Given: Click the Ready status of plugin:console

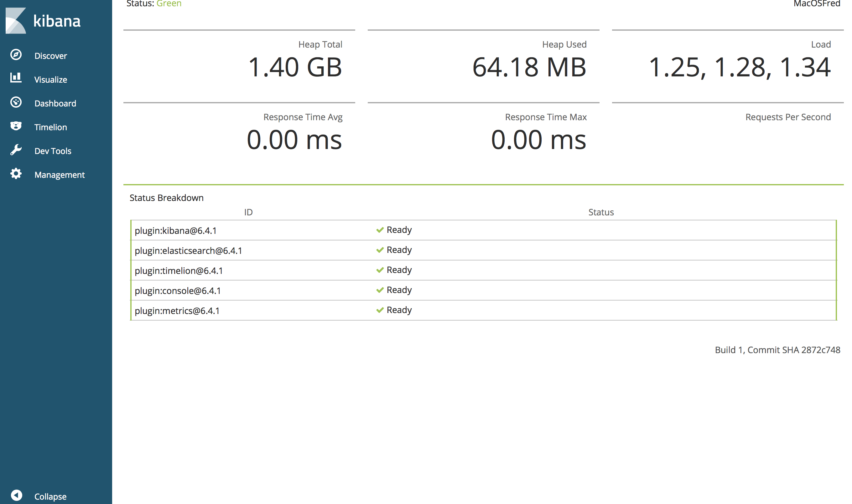Looking at the screenshot, I should pos(399,290).
